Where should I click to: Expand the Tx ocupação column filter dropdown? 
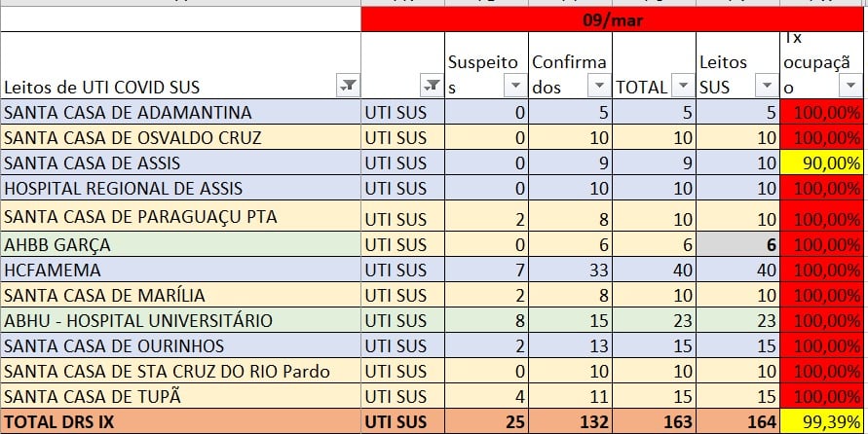850,86
